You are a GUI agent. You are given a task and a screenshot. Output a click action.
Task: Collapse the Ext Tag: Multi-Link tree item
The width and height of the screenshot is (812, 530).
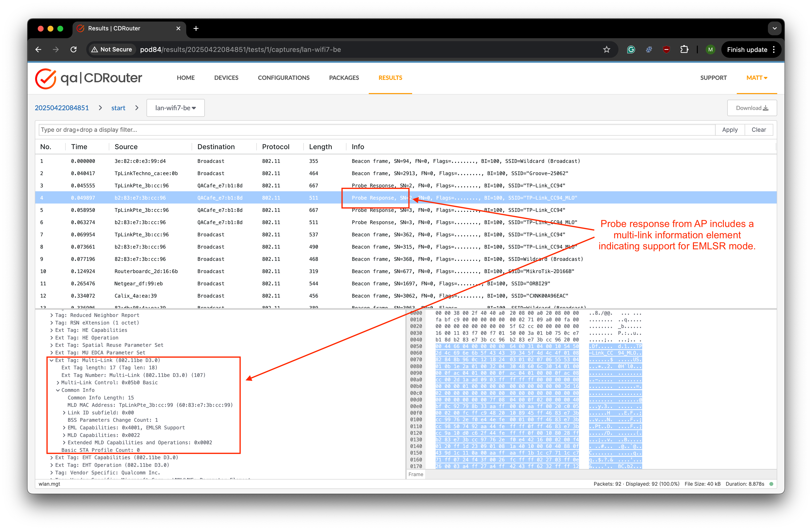click(x=51, y=360)
